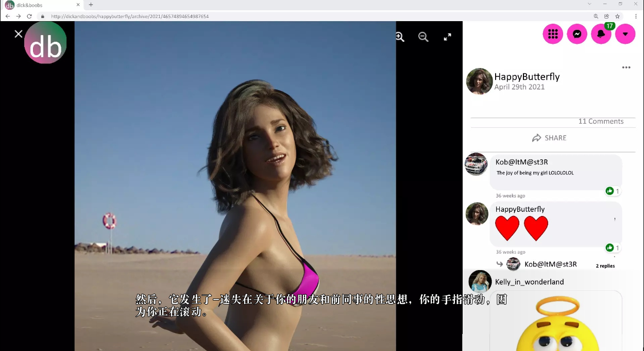Zoom in on the photo
This screenshot has width=644, height=351.
pyautogui.click(x=400, y=37)
